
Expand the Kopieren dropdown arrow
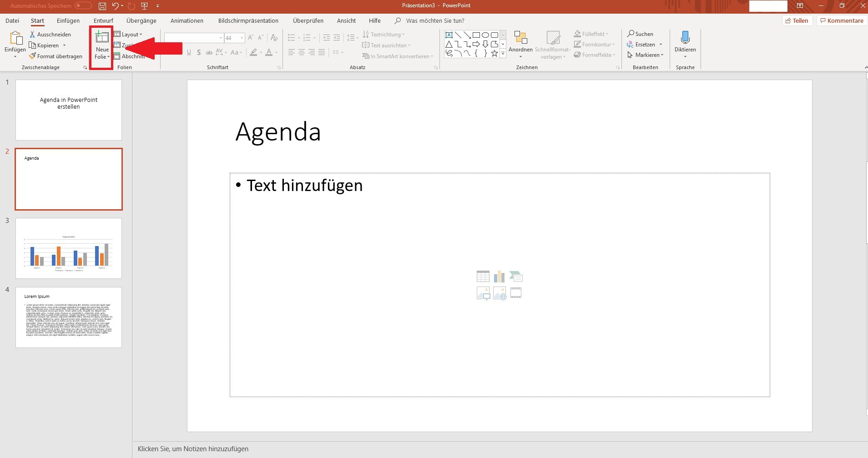click(64, 45)
